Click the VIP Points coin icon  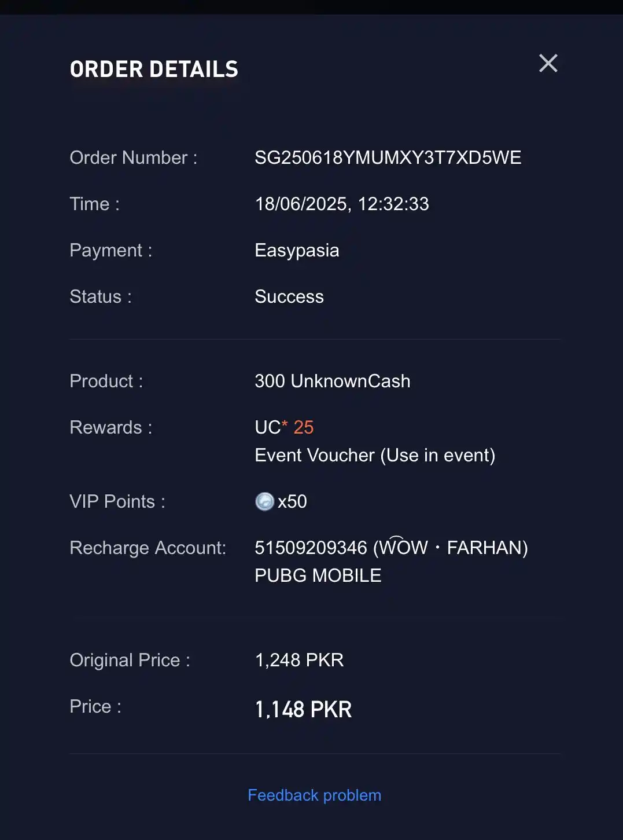264,501
